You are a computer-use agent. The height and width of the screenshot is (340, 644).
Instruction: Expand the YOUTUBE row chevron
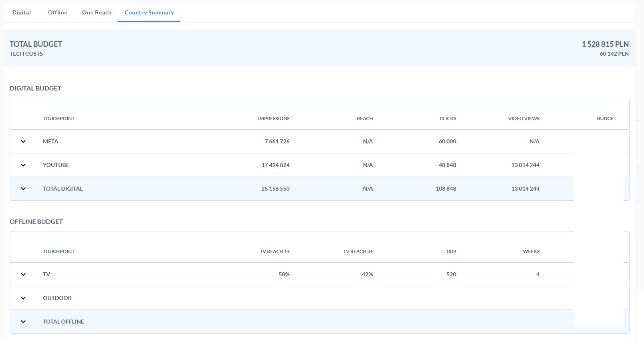(x=23, y=165)
